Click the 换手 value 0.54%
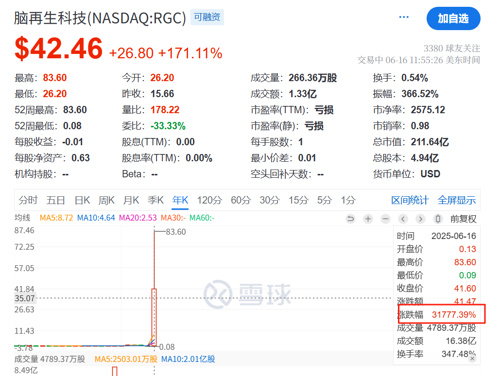The width and height of the screenshot is (500, 376). (x=415, y=78)
